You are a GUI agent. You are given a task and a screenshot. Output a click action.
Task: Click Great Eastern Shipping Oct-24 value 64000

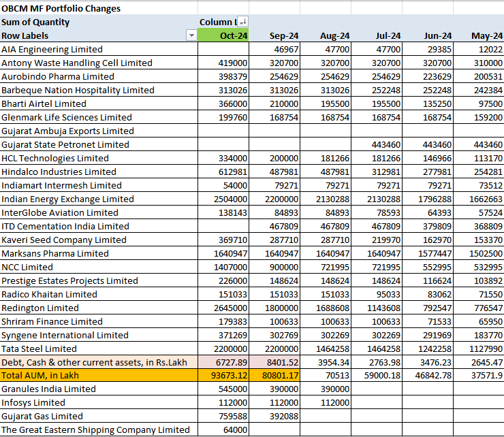235,430
